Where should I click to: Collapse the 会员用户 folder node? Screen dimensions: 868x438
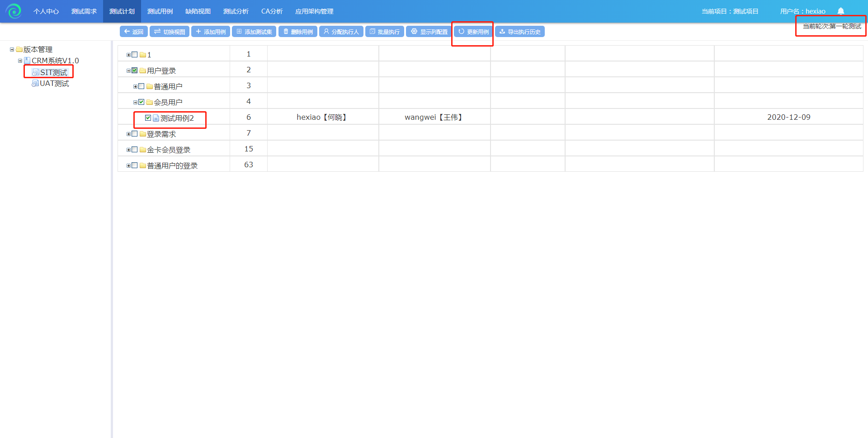coord(135,103)
